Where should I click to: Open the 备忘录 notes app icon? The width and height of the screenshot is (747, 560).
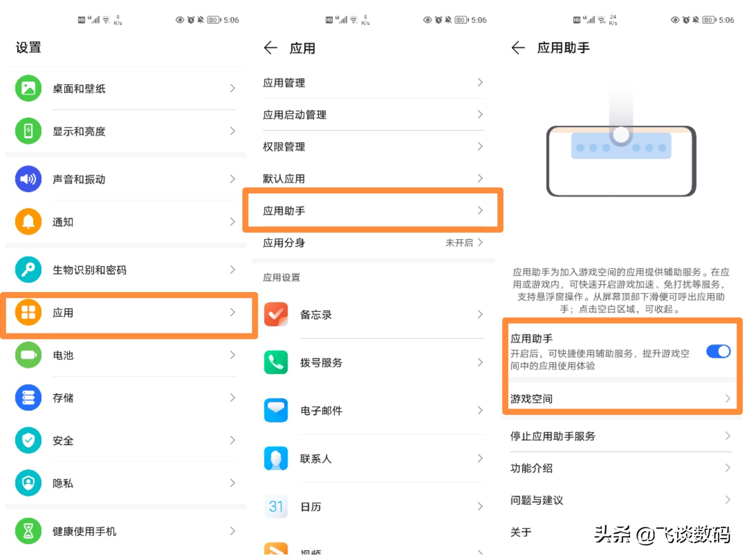[x=276, y=314]
